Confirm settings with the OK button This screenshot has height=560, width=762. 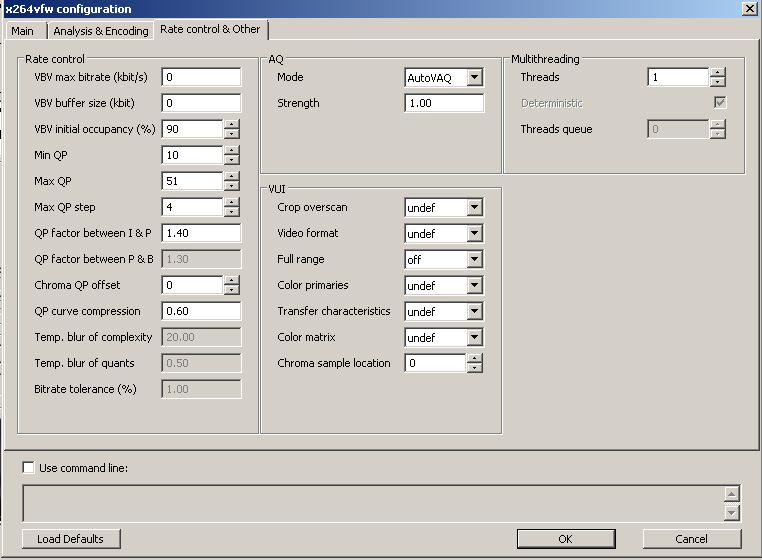566,539
